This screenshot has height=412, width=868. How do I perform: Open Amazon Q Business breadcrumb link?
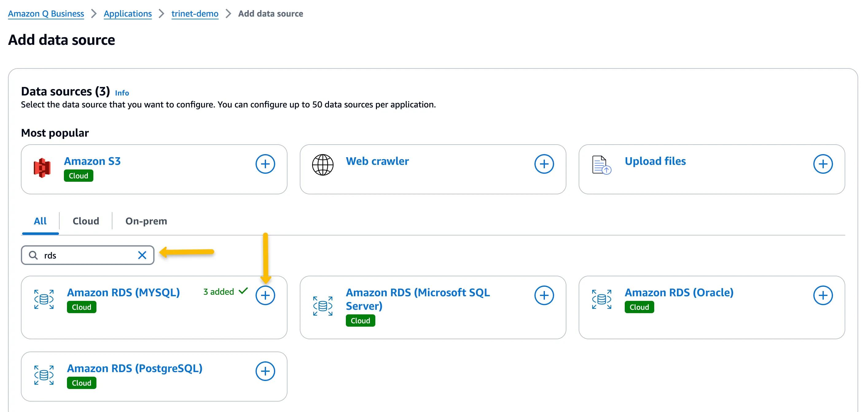point(46,14)
